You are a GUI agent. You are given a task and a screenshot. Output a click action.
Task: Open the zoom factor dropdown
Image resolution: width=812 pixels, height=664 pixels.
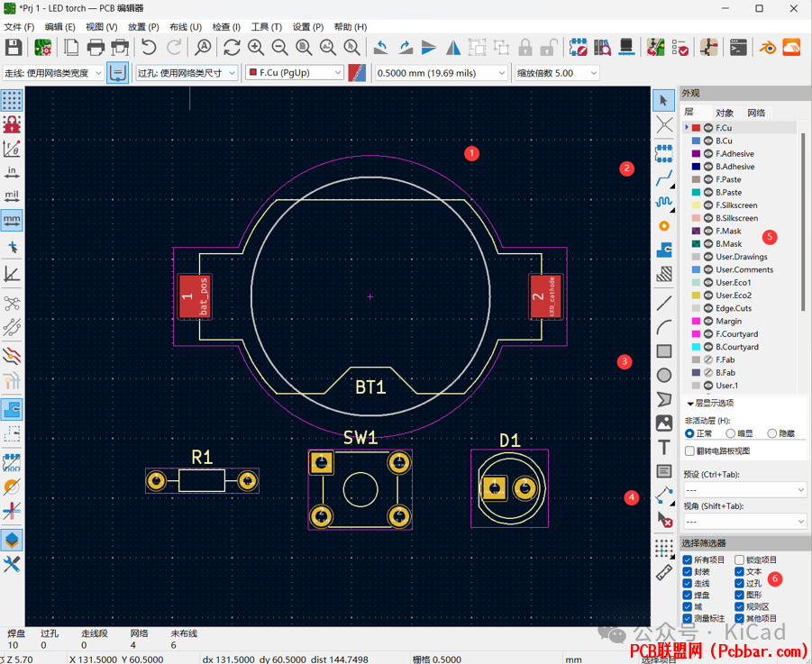557,73
